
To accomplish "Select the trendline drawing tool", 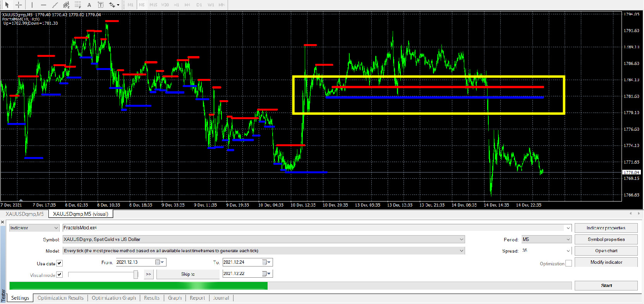I will pos(55,5).
